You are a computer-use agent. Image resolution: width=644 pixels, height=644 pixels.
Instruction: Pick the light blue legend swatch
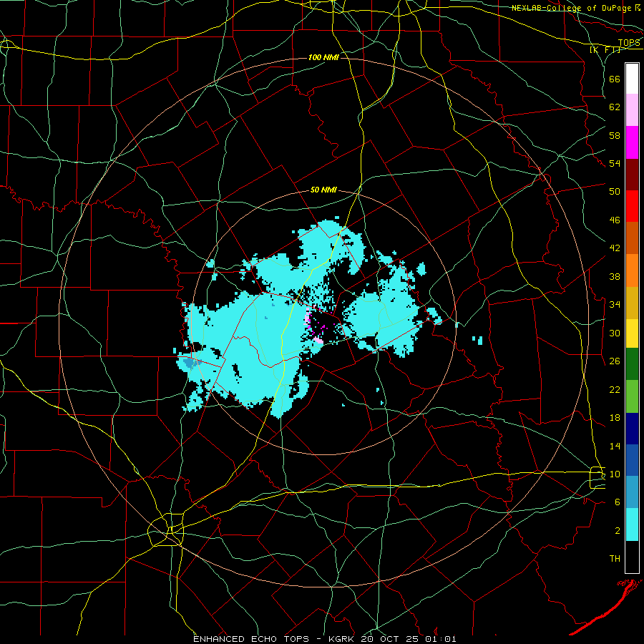[632, 492]
